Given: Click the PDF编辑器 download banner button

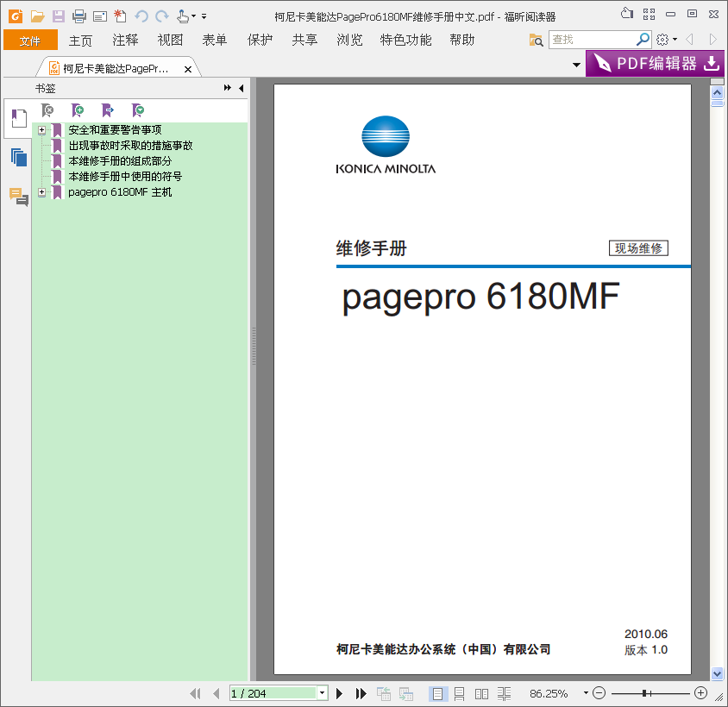Looking at the screenshot, I should tap(655, 64).
